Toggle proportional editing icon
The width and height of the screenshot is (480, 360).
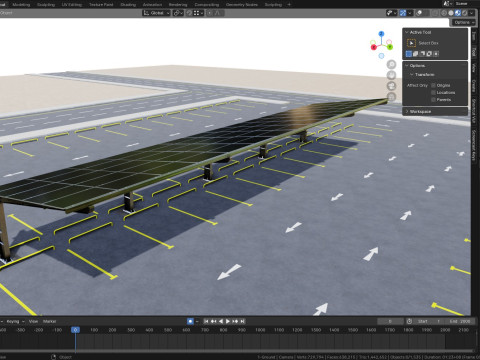click(210, 13)
